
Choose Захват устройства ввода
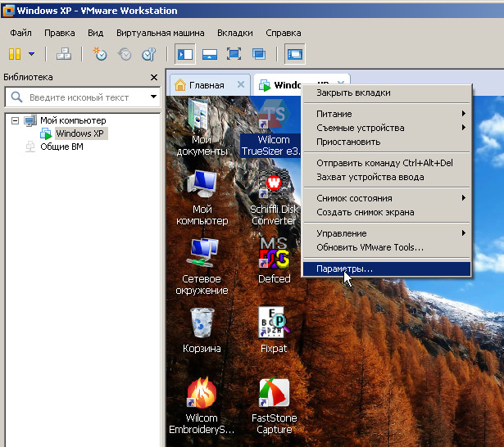point(387,178)
